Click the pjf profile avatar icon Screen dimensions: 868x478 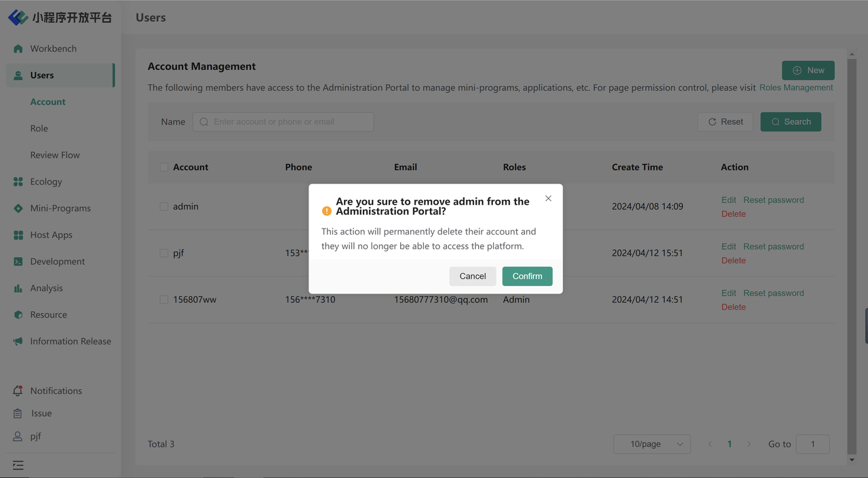(x=18, y=437)
